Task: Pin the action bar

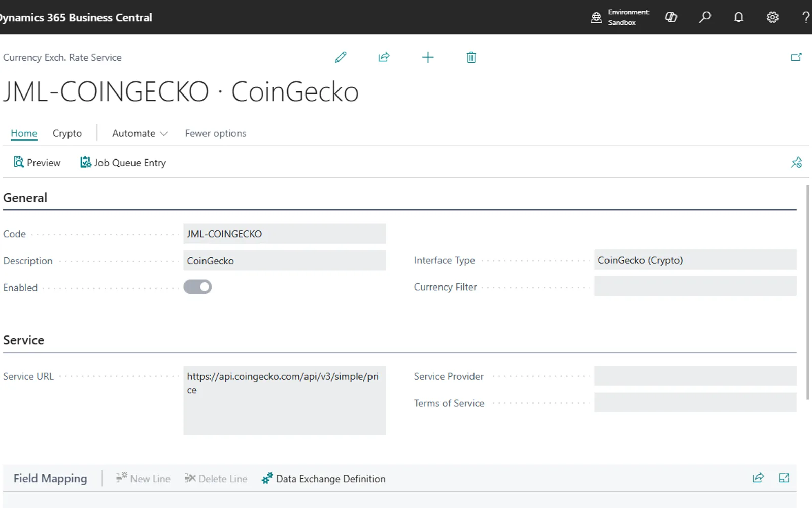Action: [796, 163]
